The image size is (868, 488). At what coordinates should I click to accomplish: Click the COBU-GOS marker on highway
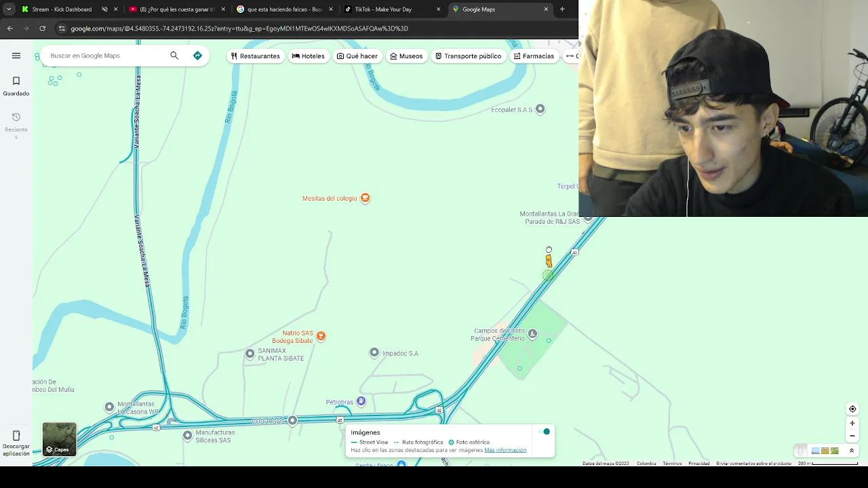[x=292, y=421]
